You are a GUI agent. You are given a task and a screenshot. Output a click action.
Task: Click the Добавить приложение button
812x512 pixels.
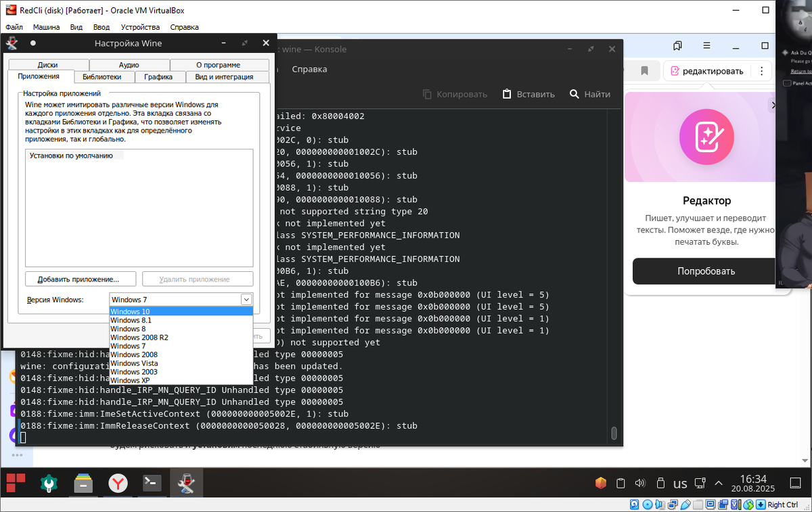pos(81,279)
